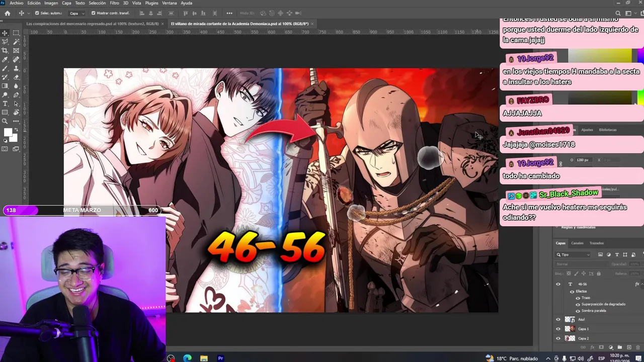Toggle Mostrar contr. transf. checkbox
The height and width of the screenshot is (362, 644).
coord(94,13)
